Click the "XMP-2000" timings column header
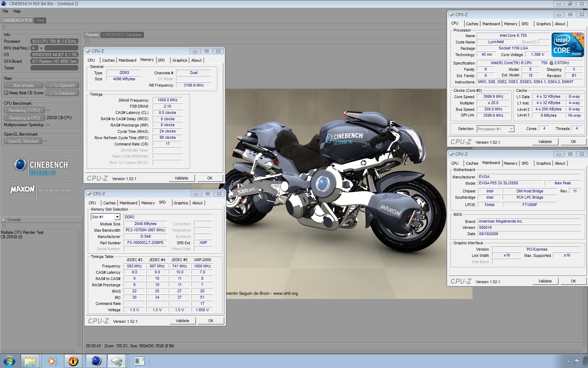 202,260
